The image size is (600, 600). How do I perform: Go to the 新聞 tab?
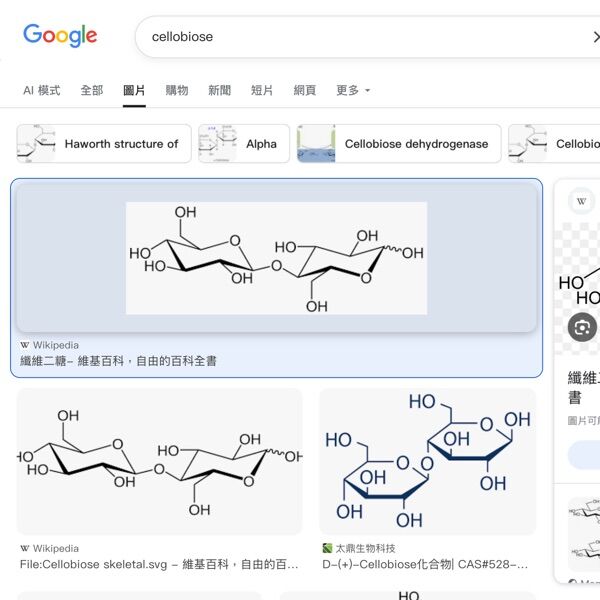[x=219, y=90]
